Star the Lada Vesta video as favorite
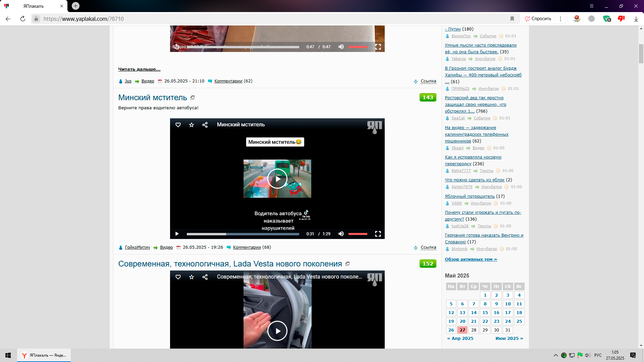 pos(192,277)
